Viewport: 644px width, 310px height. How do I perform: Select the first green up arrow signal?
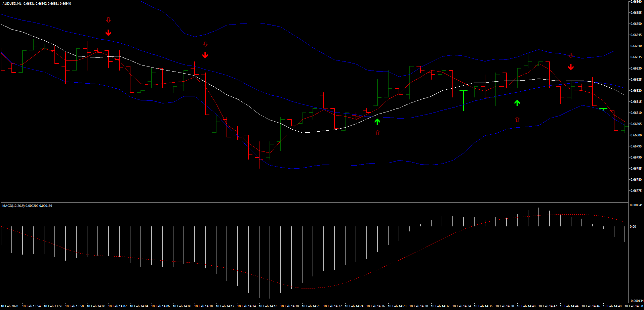[377, 122]
